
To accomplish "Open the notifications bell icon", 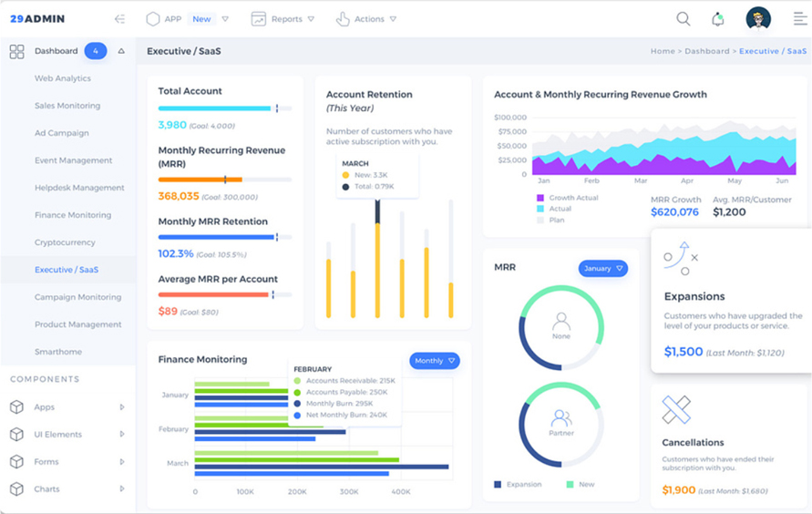I will [718, 19].
